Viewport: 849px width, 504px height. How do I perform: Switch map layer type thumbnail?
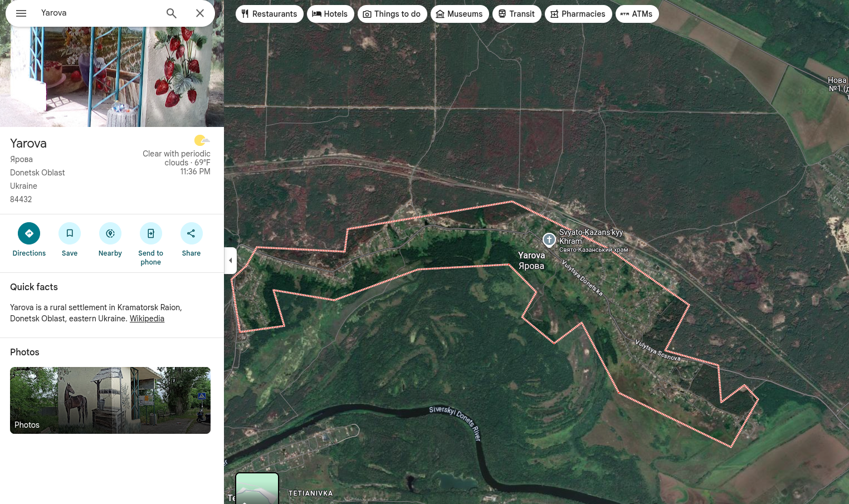point(257,488)
